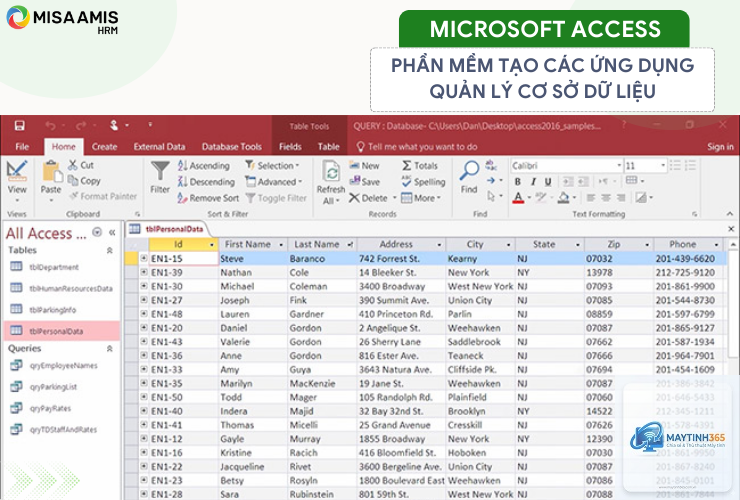Click Refresh All icon
740x500 pixels.
pyautogui.click(x=331, y=172)
